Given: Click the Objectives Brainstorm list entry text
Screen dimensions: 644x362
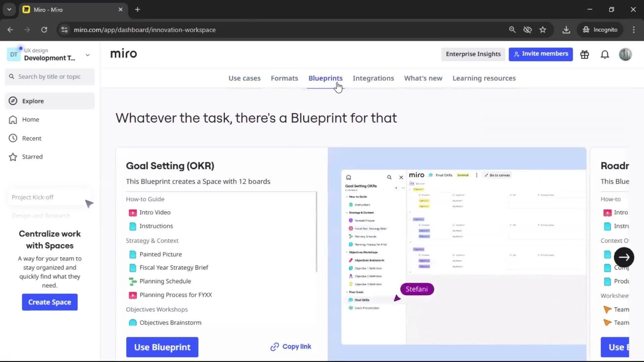Looking at the screenshot, I should click(170, 323).
